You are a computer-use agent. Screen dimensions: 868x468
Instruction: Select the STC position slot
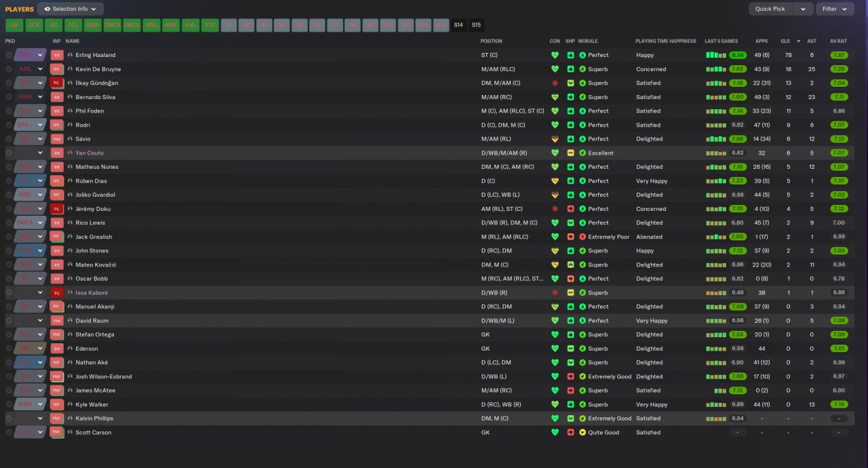[210, 25]
